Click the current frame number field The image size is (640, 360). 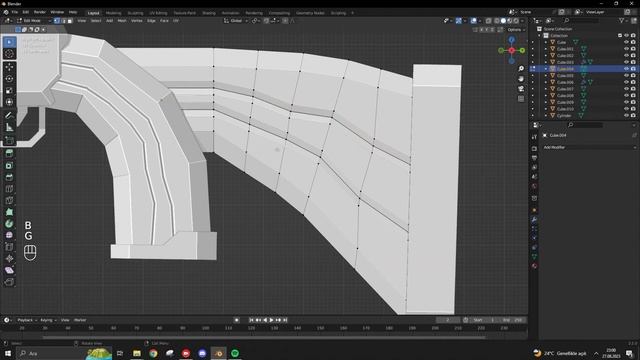pos(448,320)
